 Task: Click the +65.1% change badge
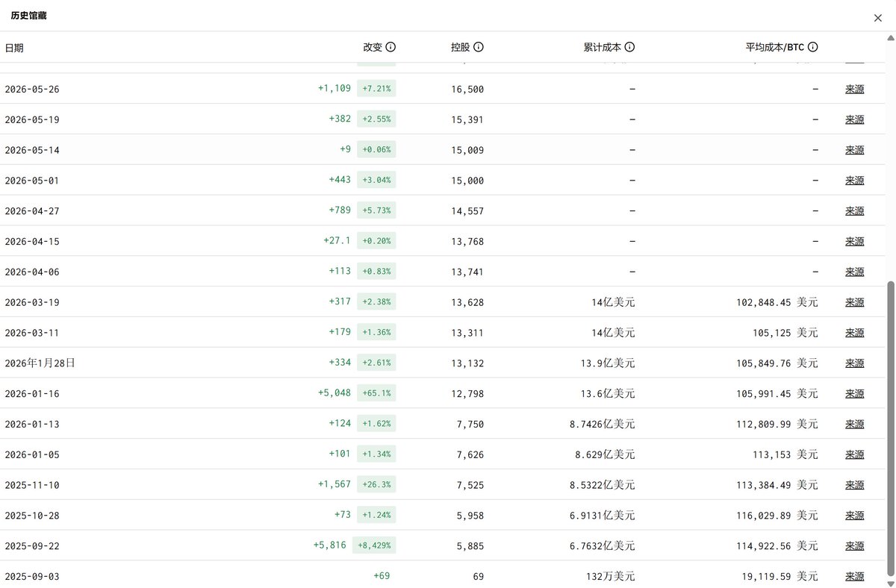click(x=376, y=393)
